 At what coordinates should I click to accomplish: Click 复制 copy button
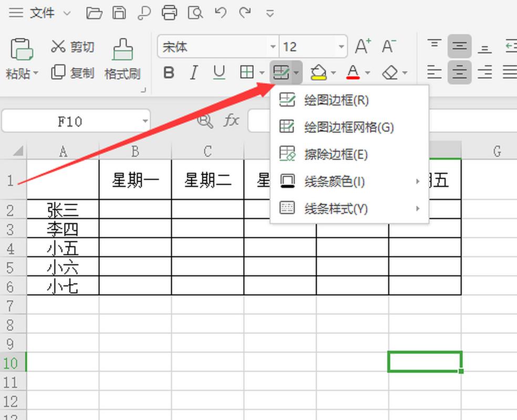coord(73,72)
